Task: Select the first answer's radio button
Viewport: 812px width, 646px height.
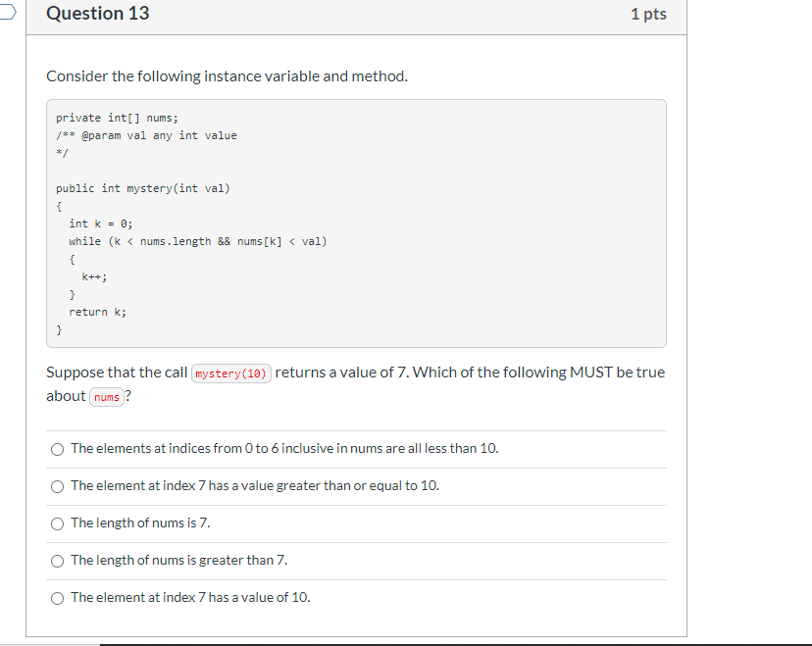Action: point(57,449)
